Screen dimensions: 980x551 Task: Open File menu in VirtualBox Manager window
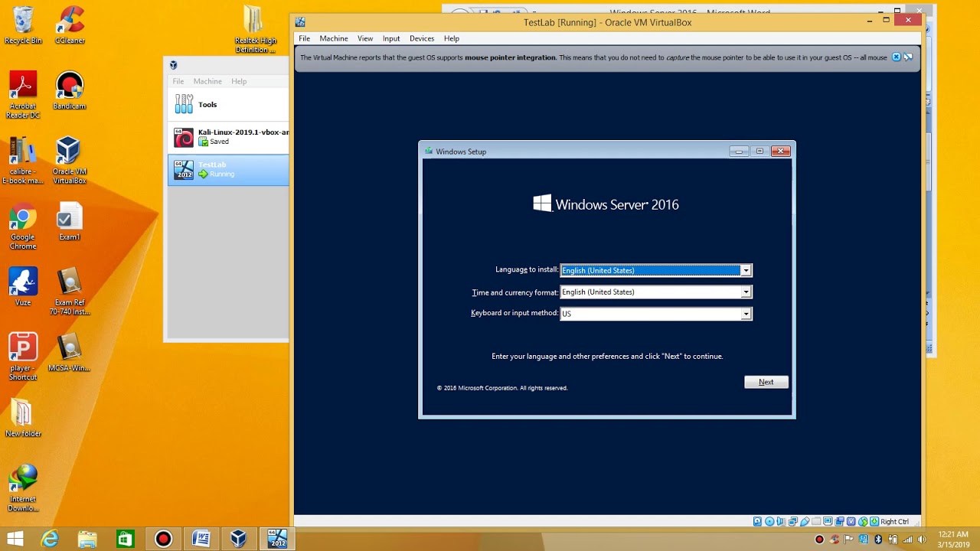pos(178,81)
